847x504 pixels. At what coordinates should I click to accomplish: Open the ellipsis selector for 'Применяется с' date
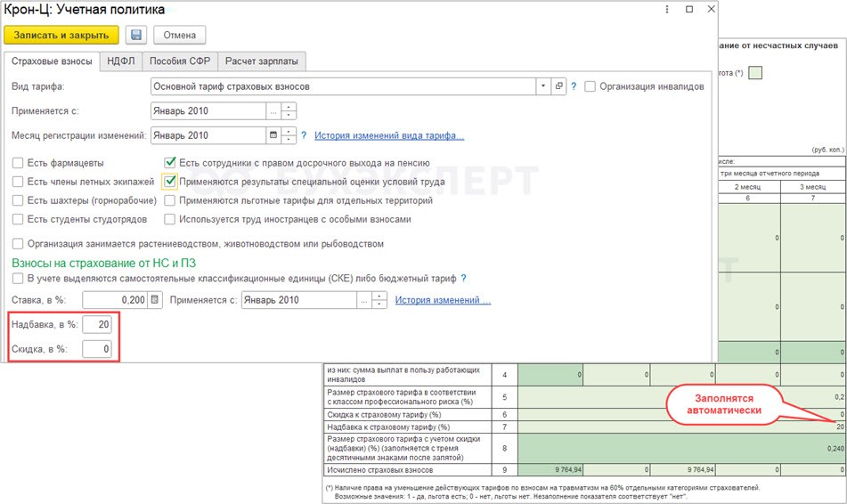273,111
